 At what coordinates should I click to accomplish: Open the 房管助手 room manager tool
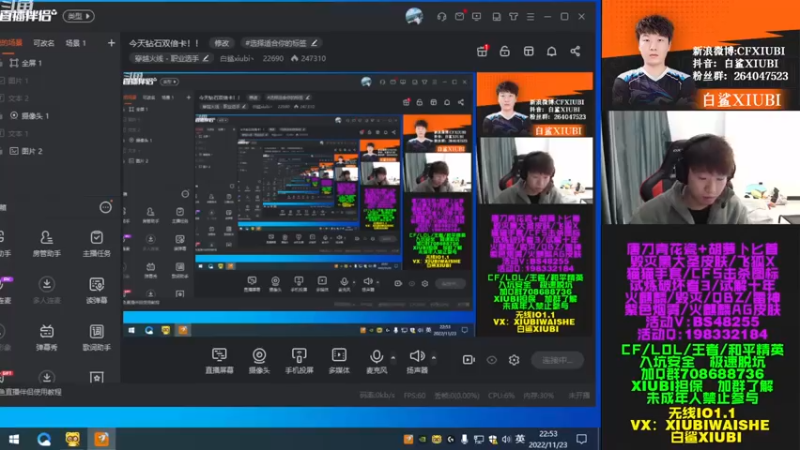click(46, 243)
